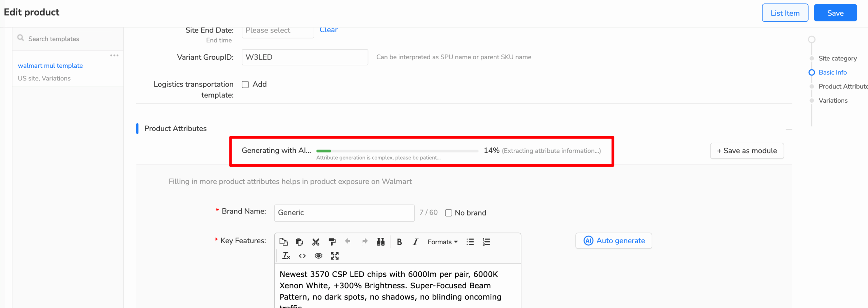Click the AI generation progress bar

(x=397, y=151)
